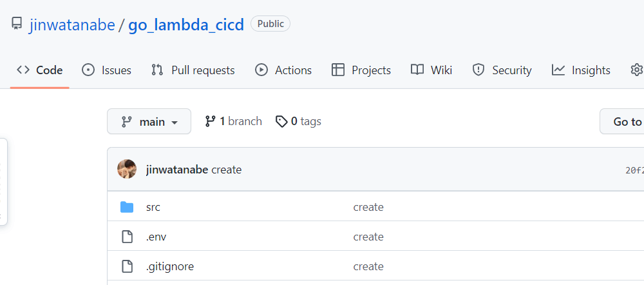Image resolution: width=644 pixels, height=285 pixels.
Task: Go to the Actions tab
Action: click(x=283, y=70)
